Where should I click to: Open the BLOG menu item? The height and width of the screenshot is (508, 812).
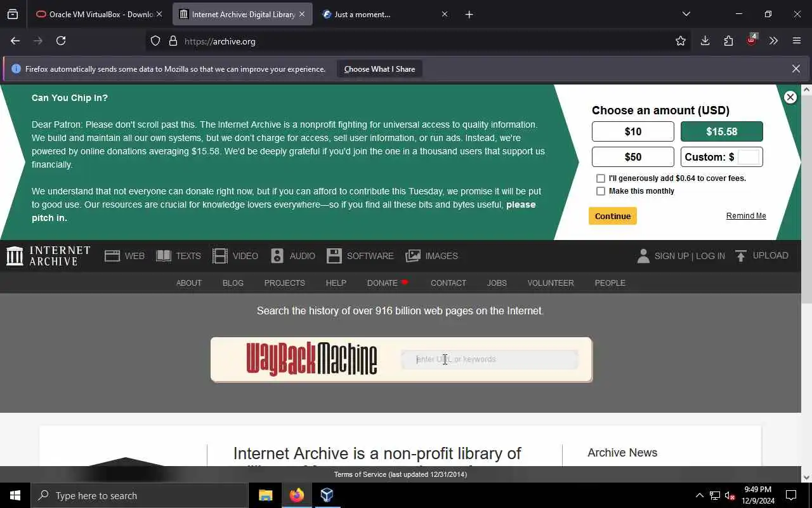233,283
